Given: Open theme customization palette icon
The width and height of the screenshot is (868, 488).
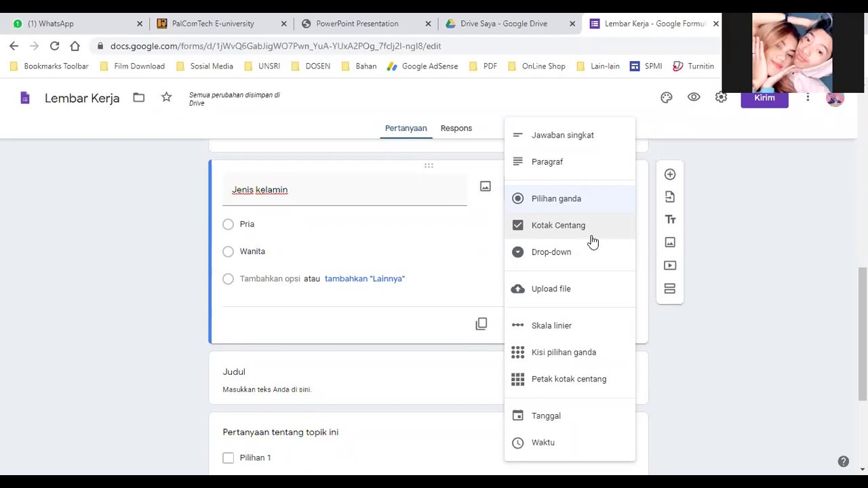Looking at the screenshot, I should tap(667, 98).
